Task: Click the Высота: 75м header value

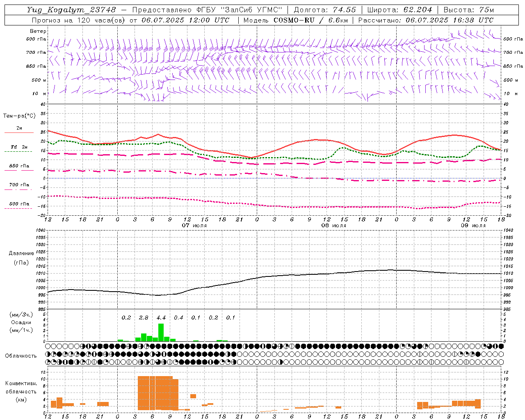Action: tap(468, 10)
